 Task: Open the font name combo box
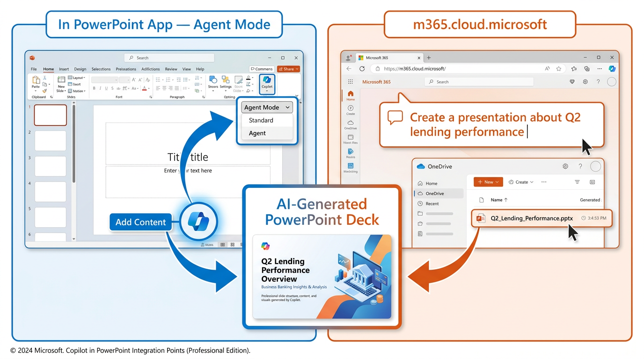click(104, 80)
